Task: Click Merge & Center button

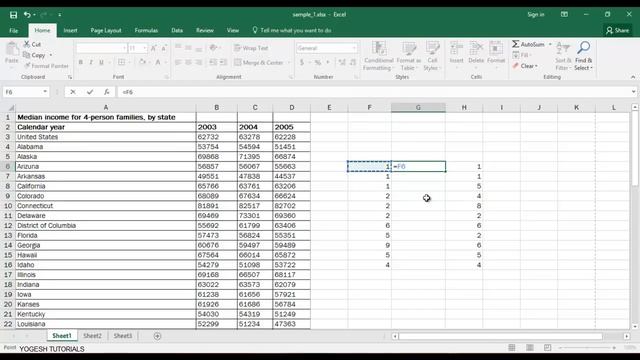Action: [259, 62]
